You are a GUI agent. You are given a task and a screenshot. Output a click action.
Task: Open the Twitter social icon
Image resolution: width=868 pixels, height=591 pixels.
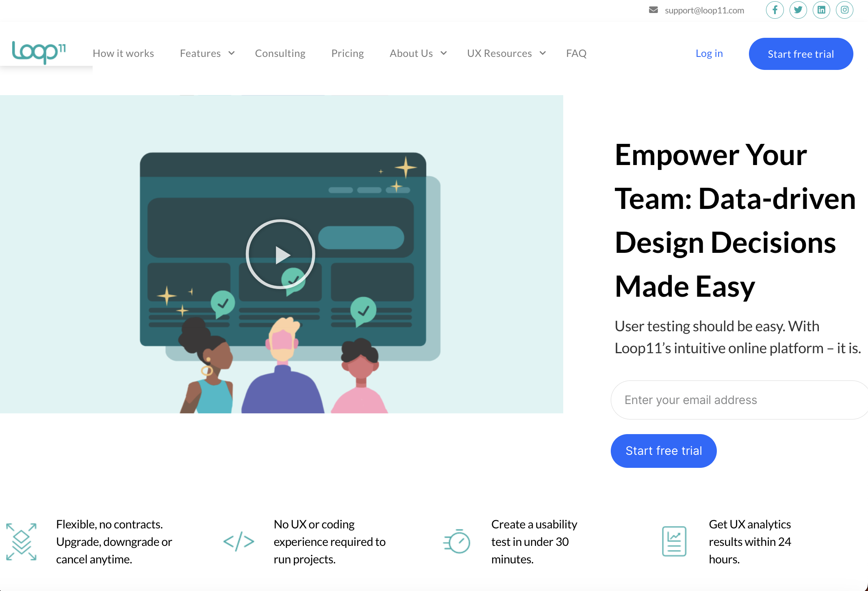tap(798, 10)
